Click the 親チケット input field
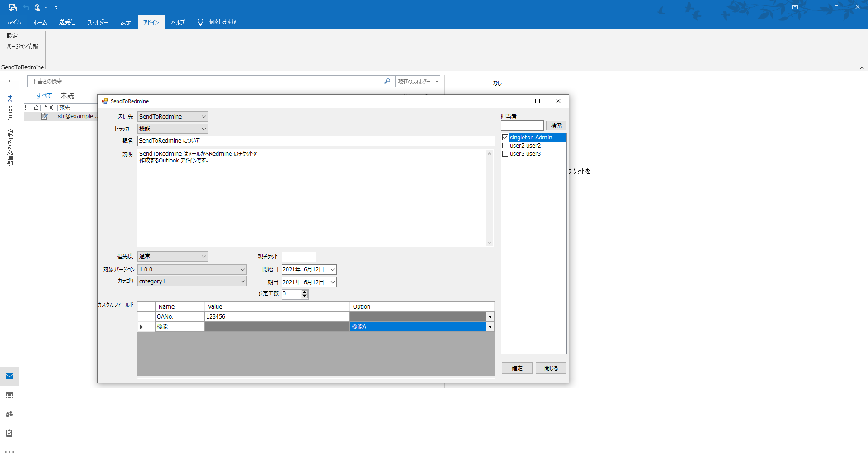This screenshot has height=462, width=868. (299, 257)
